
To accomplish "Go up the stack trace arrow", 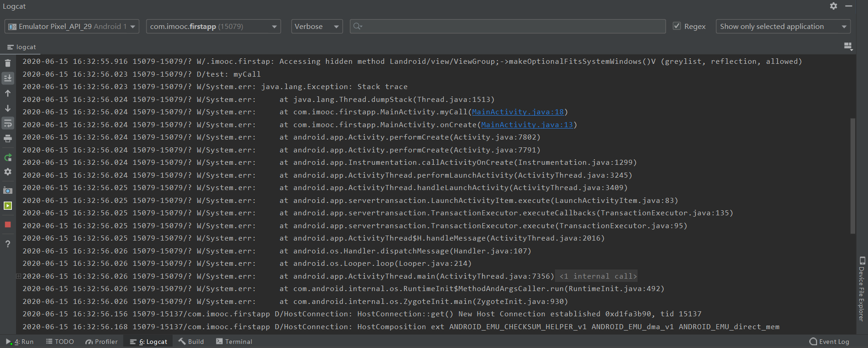I will coord(8,93).
